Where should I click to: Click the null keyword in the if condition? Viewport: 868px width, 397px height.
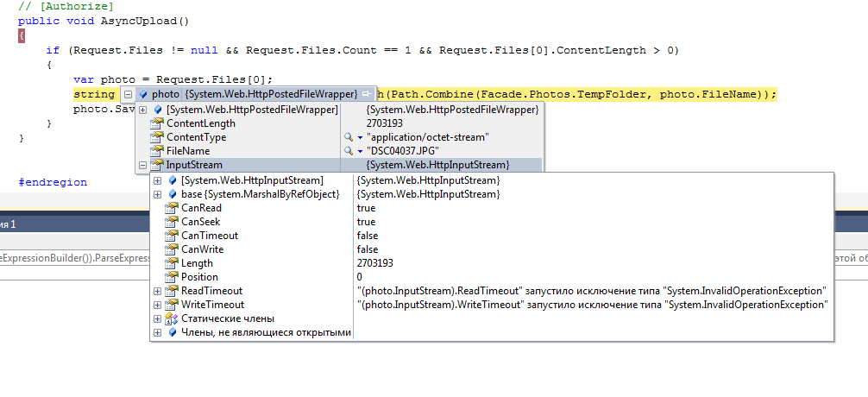tap(204, 50)
